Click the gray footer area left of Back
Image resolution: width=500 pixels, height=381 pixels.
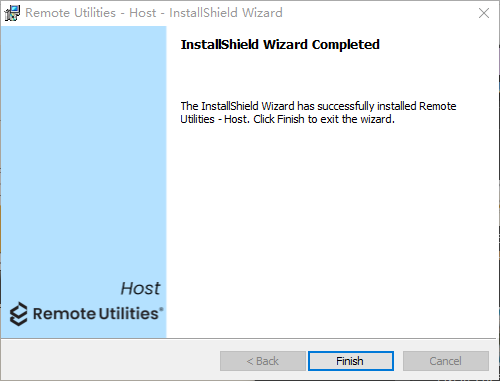point(110,360)
